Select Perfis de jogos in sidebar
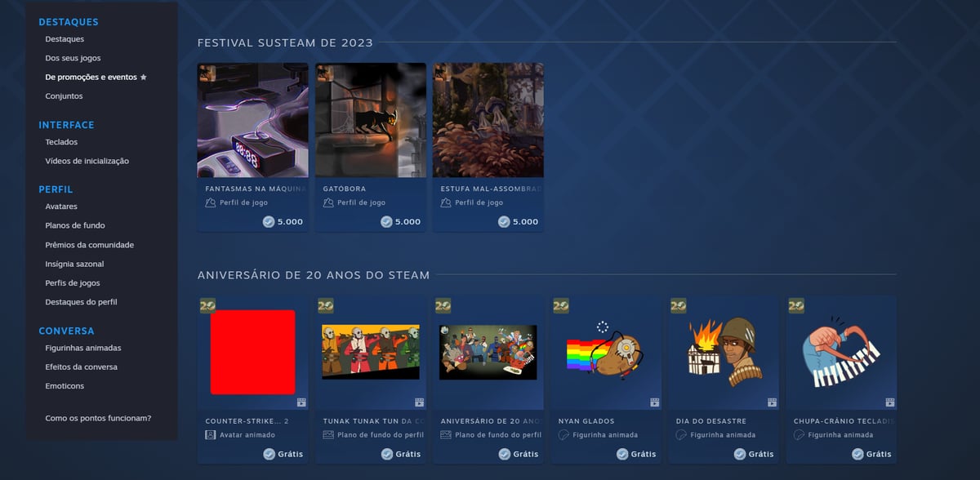 pos(73,283)
